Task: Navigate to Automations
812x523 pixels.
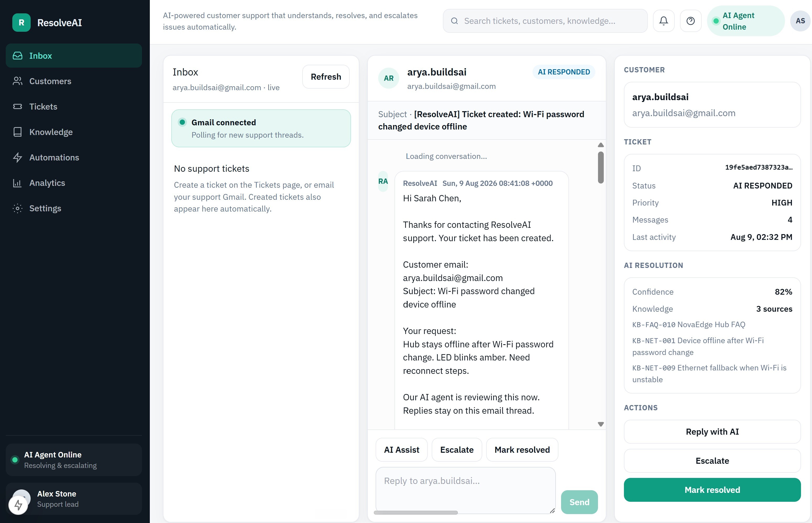Action: click(x=74, y=157)
